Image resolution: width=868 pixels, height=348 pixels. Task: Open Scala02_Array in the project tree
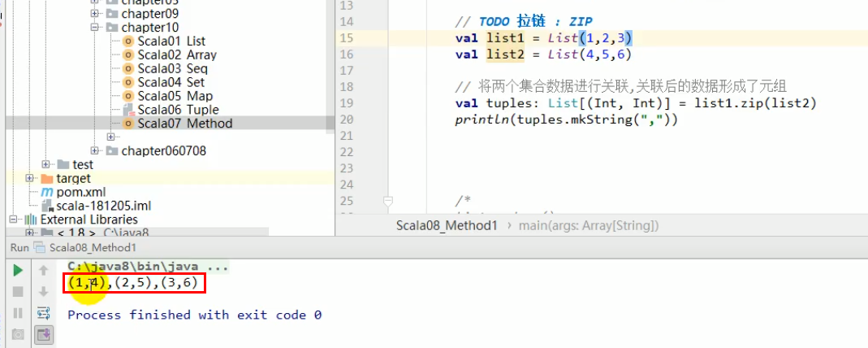coord(177,54)
